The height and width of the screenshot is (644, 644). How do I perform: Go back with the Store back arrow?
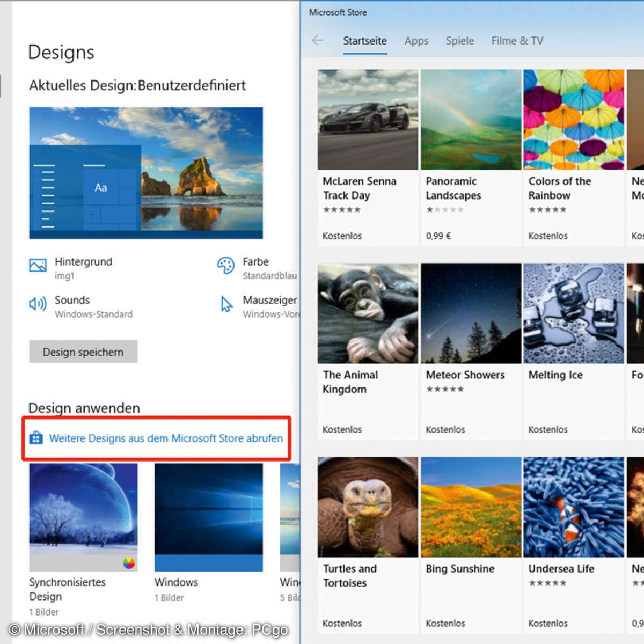point(318,41)
